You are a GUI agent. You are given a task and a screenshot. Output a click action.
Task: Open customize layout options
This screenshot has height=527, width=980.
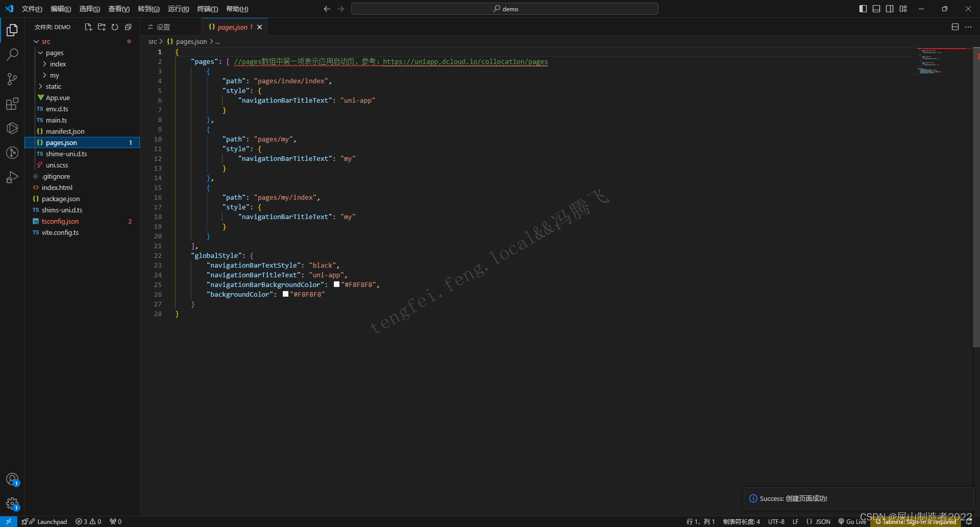click(x=903, y=9)
